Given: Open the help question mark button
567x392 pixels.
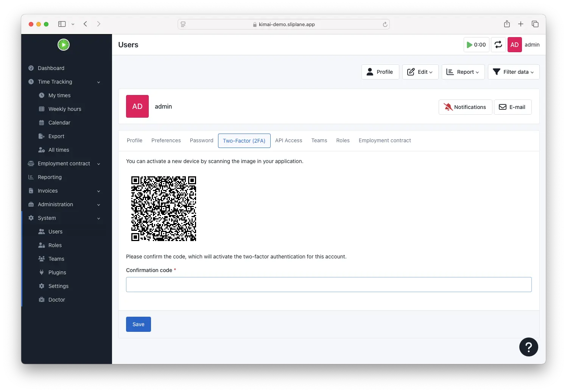Looking at the screenshot, I should [528, 347].
